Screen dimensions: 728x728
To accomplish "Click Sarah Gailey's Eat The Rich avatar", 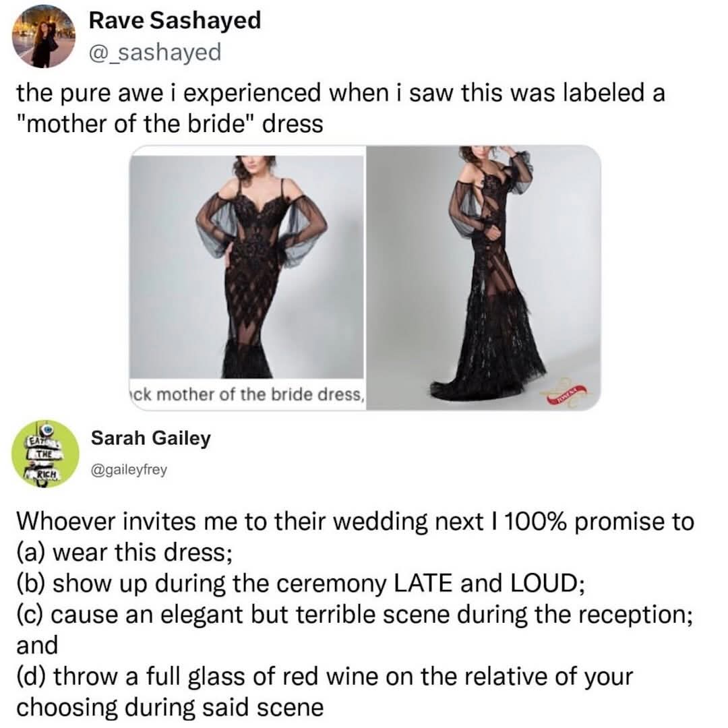I will tap(46, 454).
